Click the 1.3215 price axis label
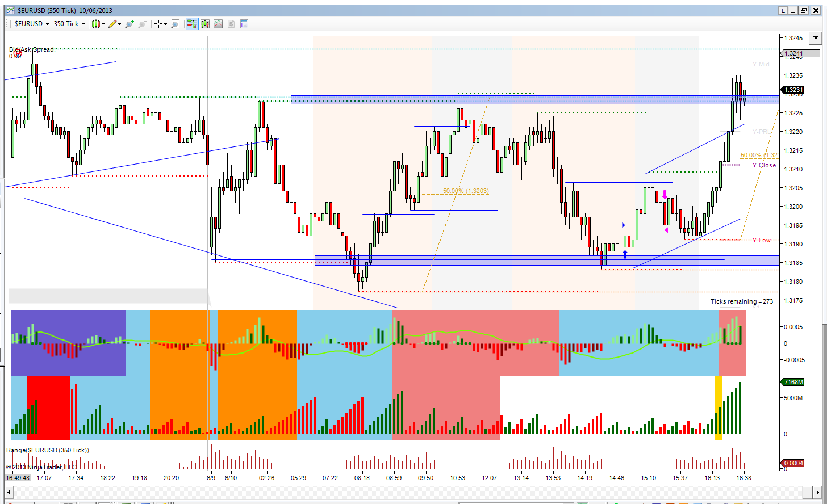The image size is (827, 504). 793,150
